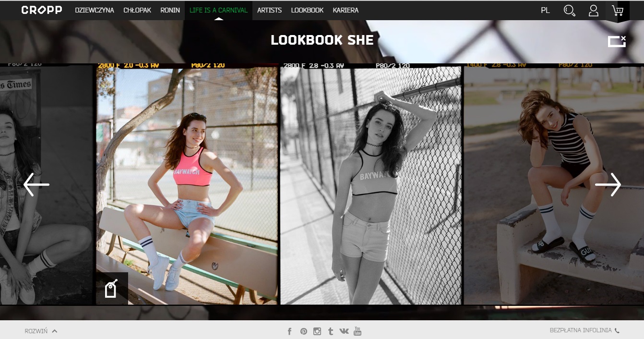Open the Pinterest icon in footer
The width and height of the screenshot is (644, 339).
[303, 331]
